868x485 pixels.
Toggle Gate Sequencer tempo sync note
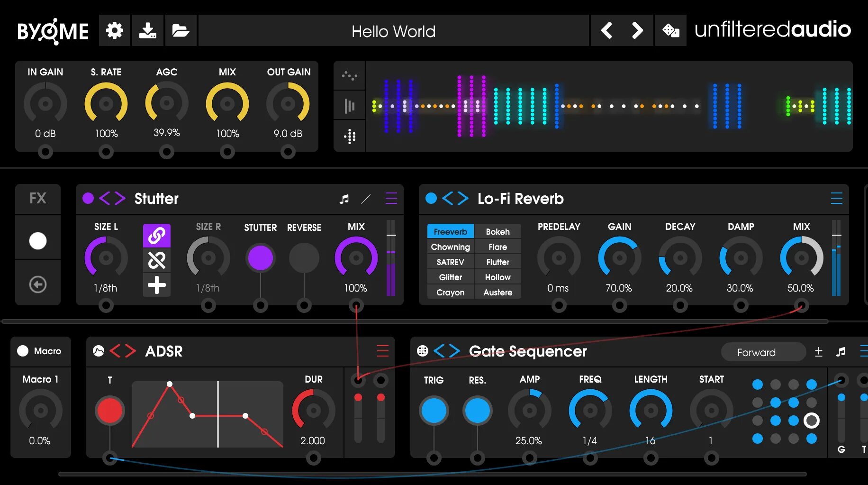[x=841, y=352]
